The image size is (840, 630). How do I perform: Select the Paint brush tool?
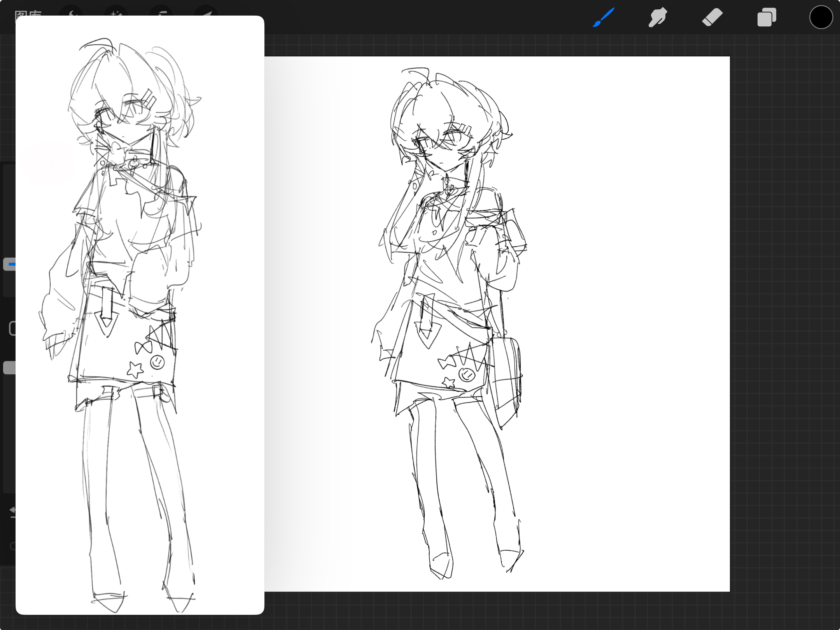click(604, 18)
